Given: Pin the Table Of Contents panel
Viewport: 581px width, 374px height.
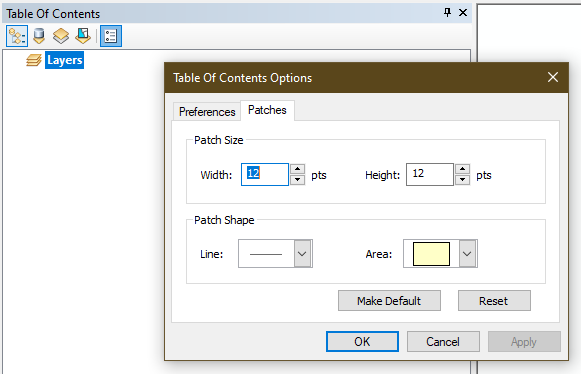Looking at the screenshot, I should point(447,13).
